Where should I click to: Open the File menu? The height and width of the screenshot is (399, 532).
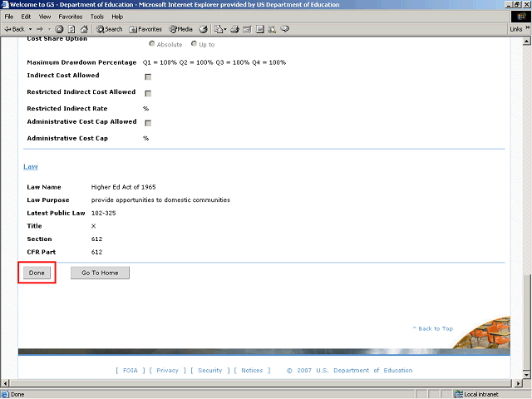tap(9, 17)
